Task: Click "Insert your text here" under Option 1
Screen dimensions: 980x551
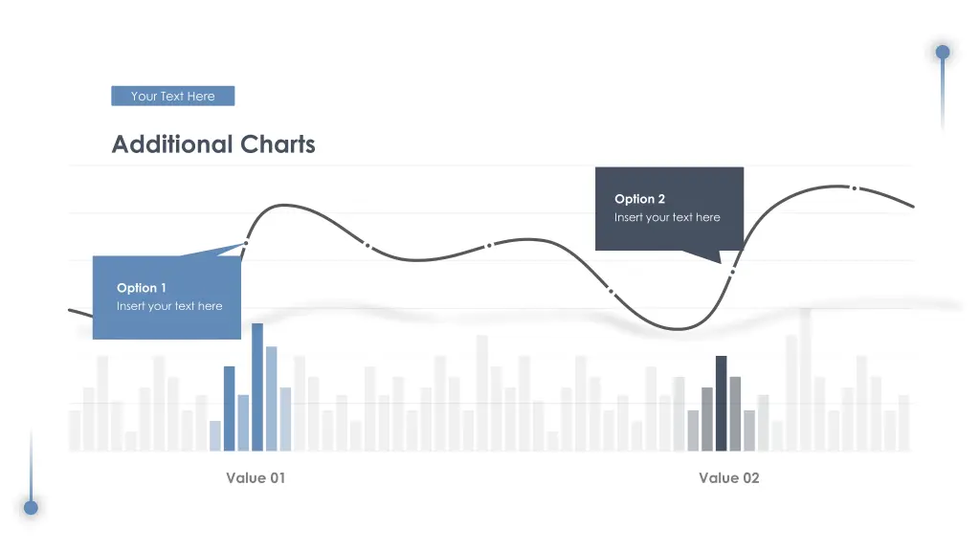Action: point(169,306)
